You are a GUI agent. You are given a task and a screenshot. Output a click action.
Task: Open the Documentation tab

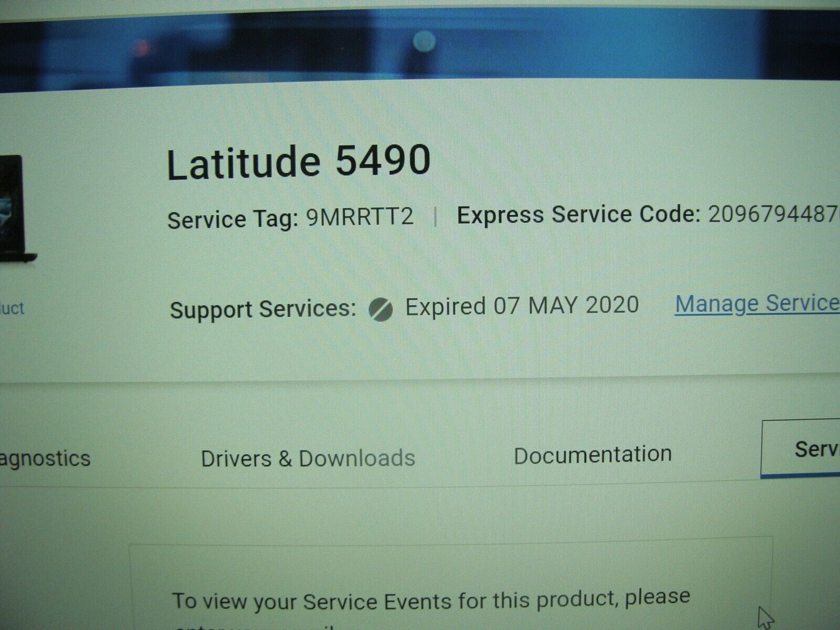coord(593,455)
